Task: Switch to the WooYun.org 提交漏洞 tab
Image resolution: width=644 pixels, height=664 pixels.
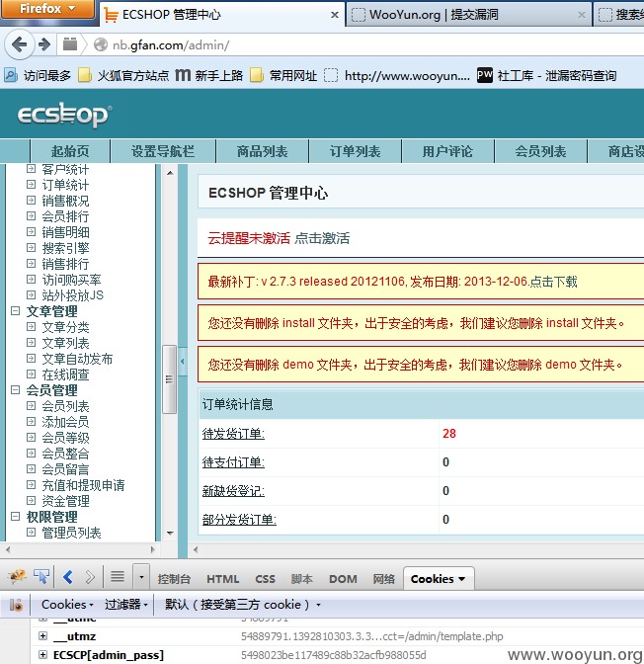Action: coord(469,15)
